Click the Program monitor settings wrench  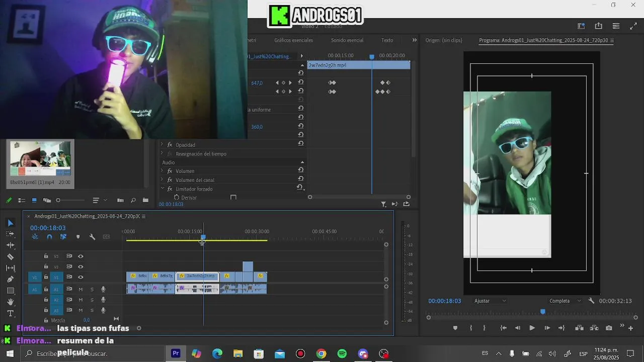(x=591, y=301)
